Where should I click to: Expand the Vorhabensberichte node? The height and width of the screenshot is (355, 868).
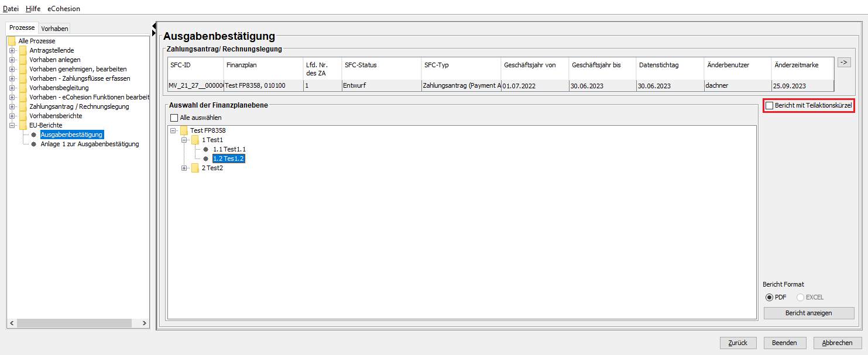pyautogui.click(x=12, y=116)
